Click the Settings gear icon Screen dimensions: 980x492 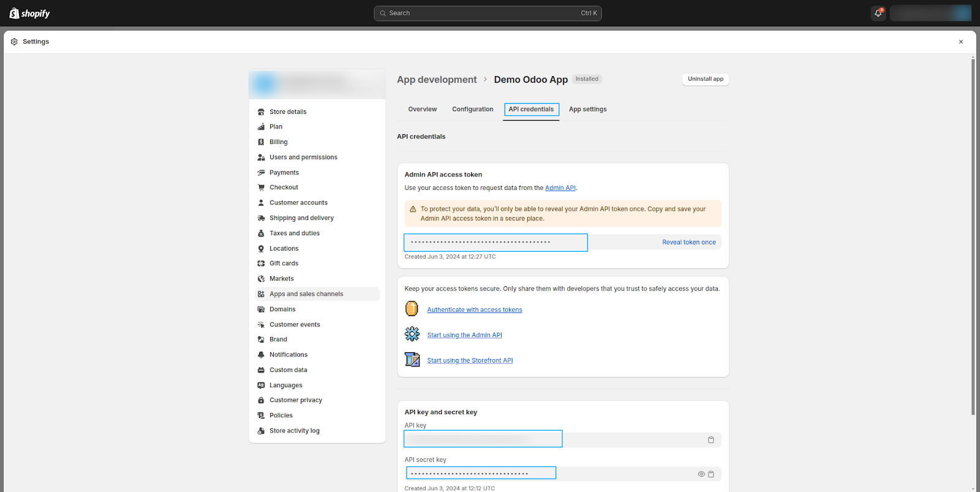click(14, 42)
